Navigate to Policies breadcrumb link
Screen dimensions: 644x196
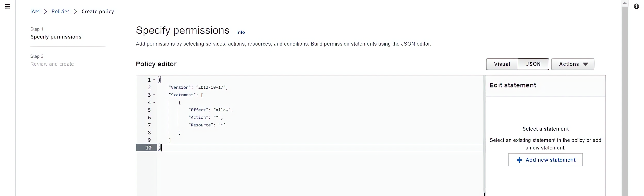click(61, 12)
